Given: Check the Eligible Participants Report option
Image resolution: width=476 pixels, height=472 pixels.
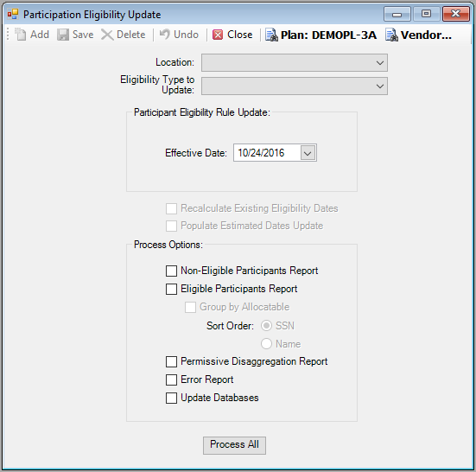Looking at the screenshot, I should 171,289.
